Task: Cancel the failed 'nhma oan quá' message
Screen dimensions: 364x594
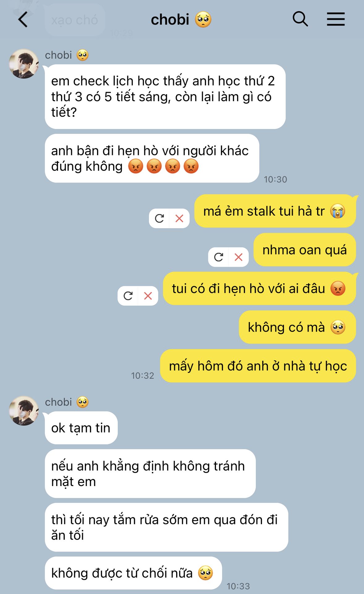Action: click(x=239, y=257)
